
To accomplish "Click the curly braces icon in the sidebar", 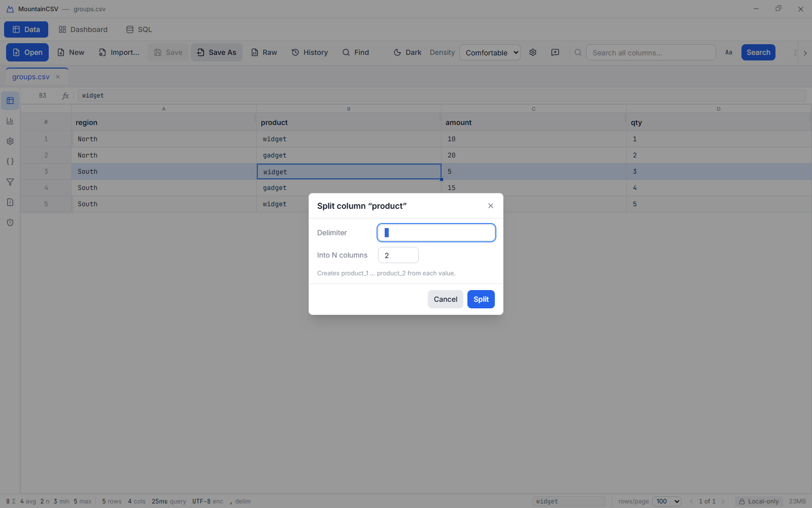I will (x=10, y=162).
